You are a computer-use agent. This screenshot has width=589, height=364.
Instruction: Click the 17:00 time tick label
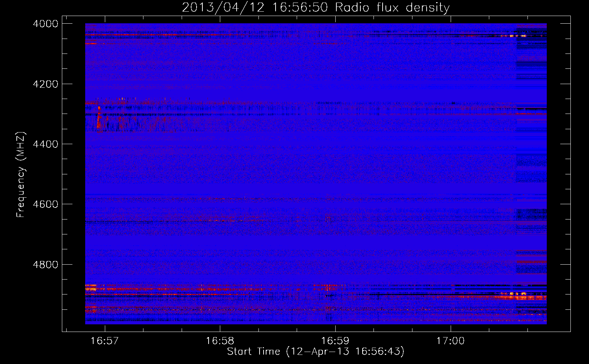tap(451, 341)
